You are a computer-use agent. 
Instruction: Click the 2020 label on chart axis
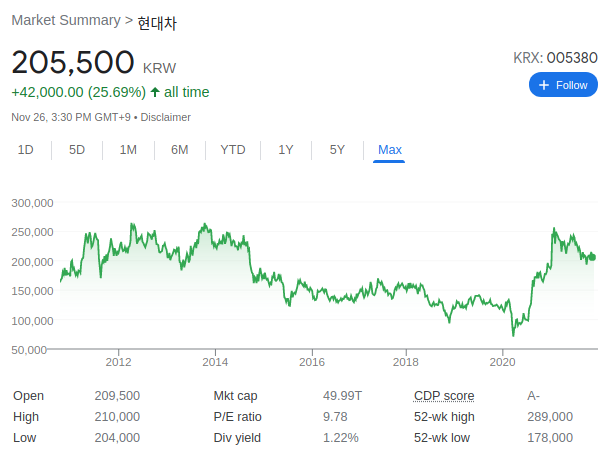[x=502, y=362]
